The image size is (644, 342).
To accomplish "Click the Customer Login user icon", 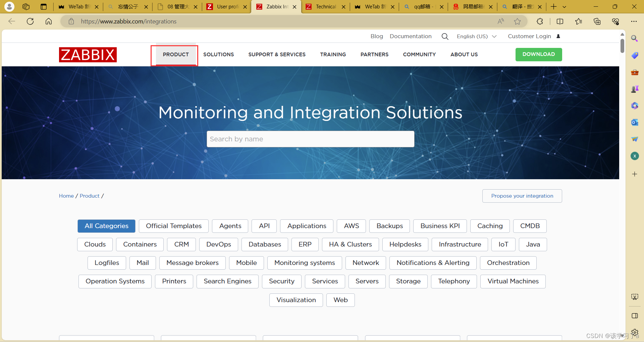I will click(x=558, y=36).
